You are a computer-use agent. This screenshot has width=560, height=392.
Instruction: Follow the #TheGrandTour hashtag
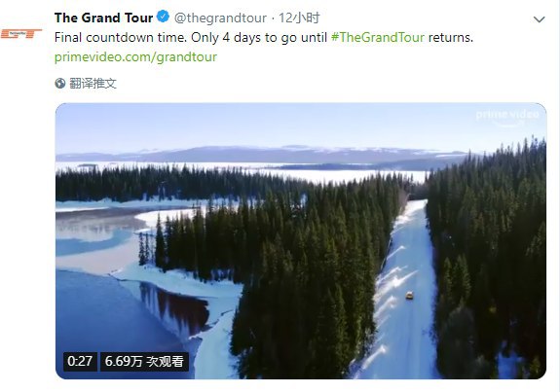(378, 37)
